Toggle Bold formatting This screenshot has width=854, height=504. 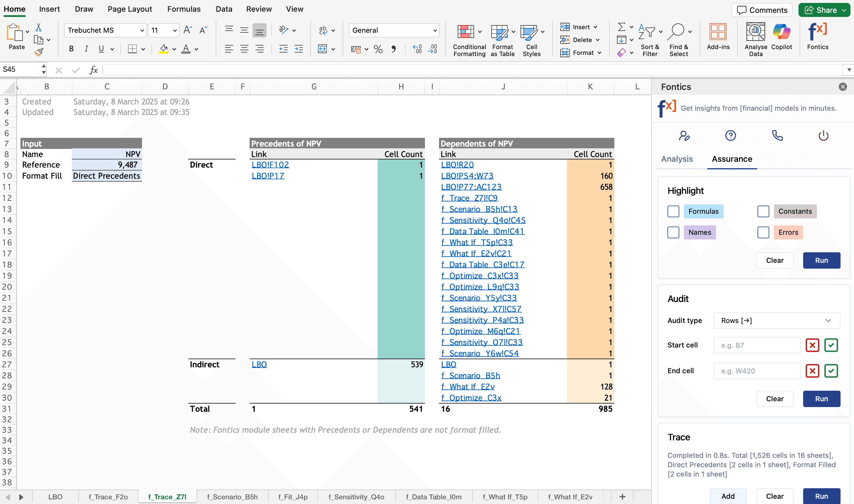71,49
